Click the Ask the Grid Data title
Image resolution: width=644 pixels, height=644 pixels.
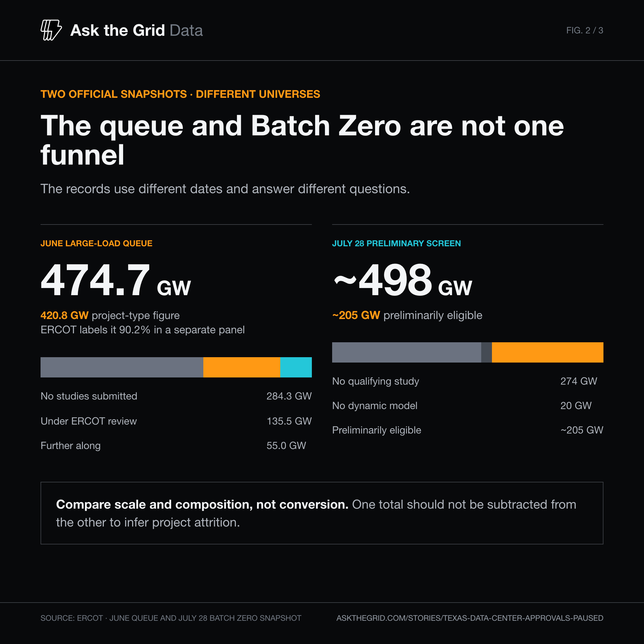pos(136,30)
